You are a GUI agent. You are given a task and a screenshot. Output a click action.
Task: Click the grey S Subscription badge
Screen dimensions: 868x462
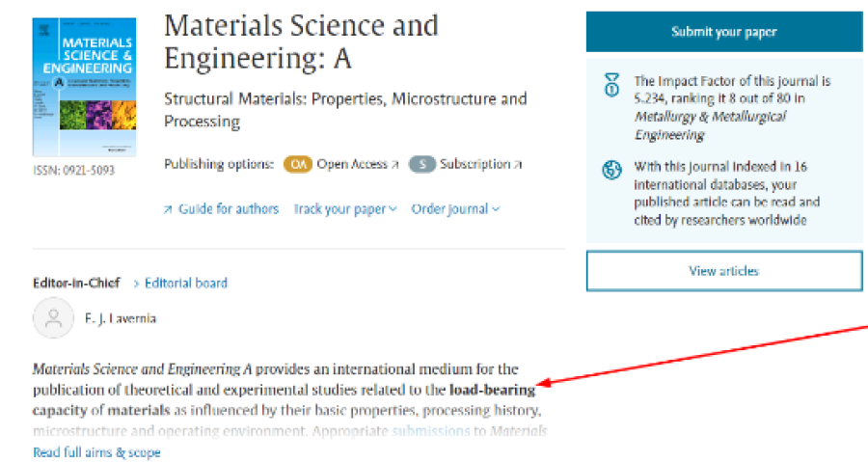tap(421, 164)
